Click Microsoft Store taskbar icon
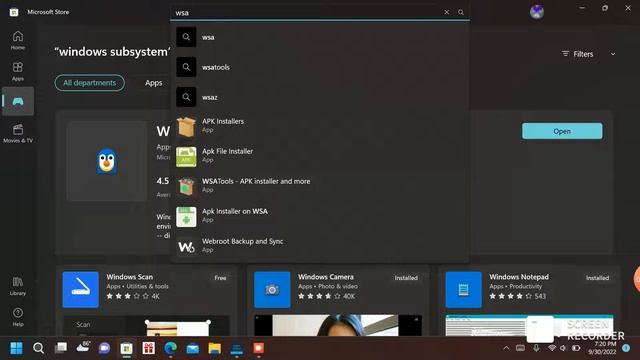The image size is (640, 360). coord(127,348)
